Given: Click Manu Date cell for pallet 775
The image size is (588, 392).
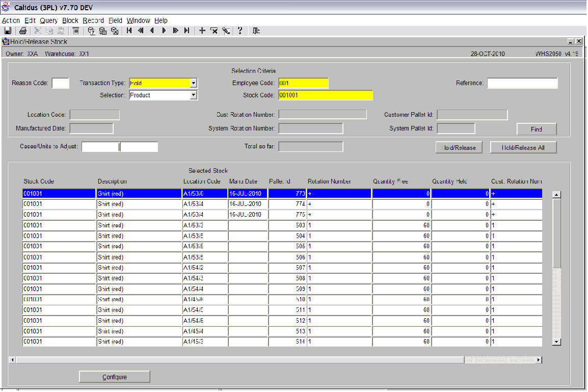Looking at the screenshot, I should point(248,215).
